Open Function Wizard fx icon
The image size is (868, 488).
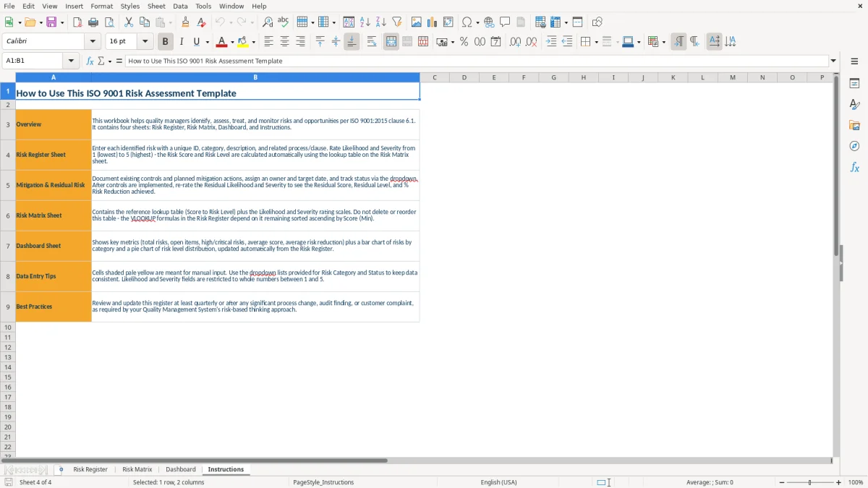90,61
